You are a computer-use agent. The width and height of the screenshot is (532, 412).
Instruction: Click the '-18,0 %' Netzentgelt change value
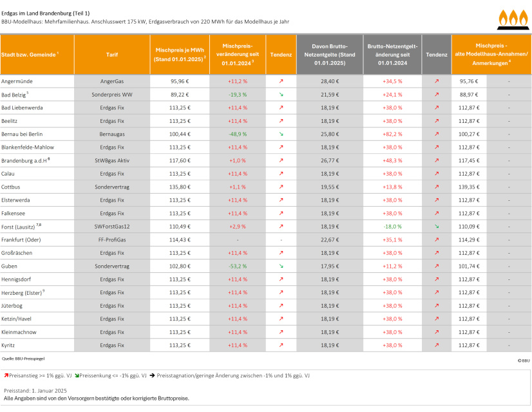click(x=392, y=227)
